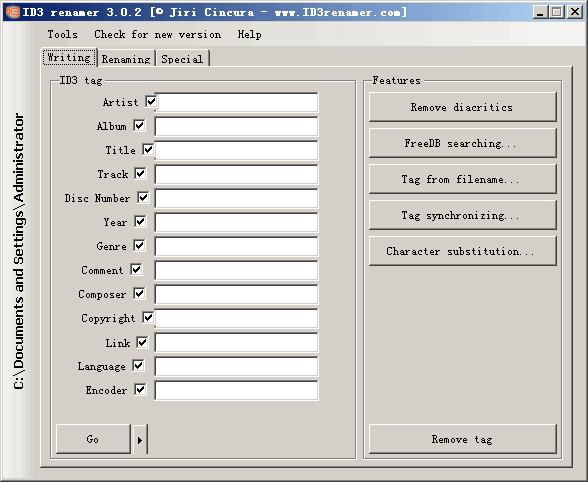Open Tag from filename dialog
Screen dimensions: 588x482
pyautogui.click(x=462, y=179)
